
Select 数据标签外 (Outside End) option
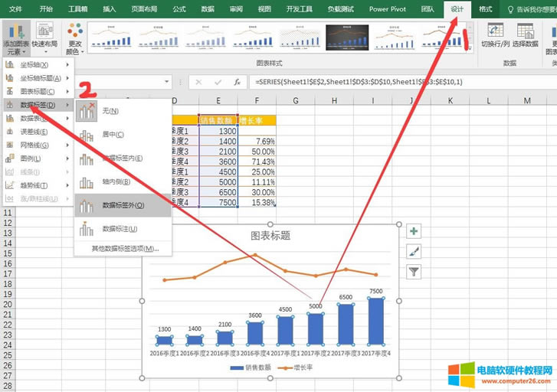tap(123, 205)
